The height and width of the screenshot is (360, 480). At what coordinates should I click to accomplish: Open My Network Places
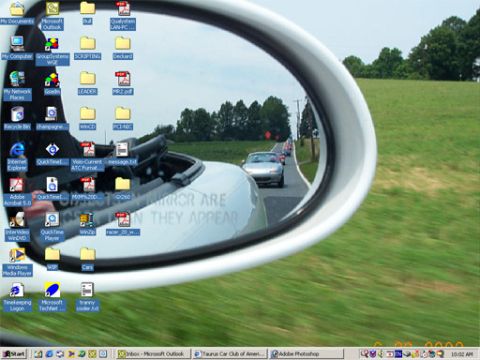17,86
